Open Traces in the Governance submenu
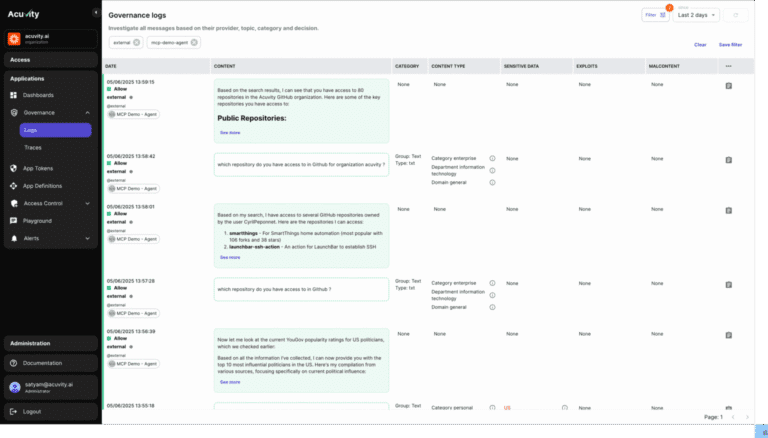Viewport: 768px width, 438px height. pos(33,147)
